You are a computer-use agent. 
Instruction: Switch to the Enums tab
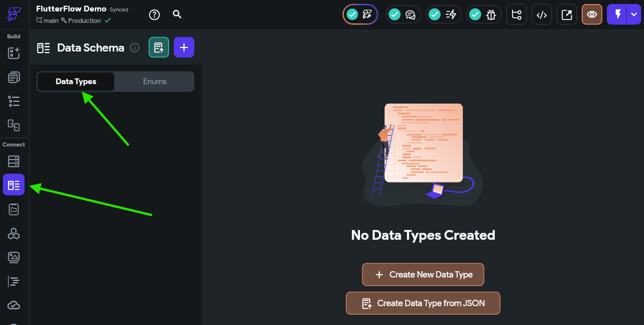point(154,81)
